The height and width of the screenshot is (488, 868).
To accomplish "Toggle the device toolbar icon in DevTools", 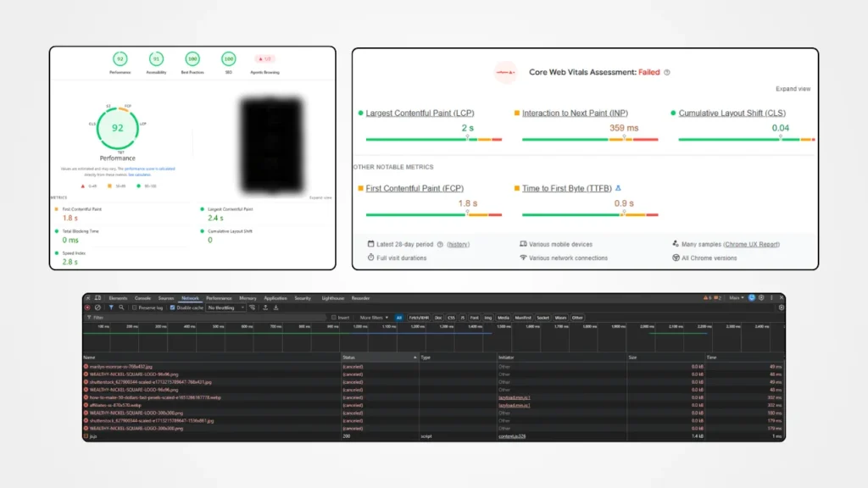I will click(98, 298).
